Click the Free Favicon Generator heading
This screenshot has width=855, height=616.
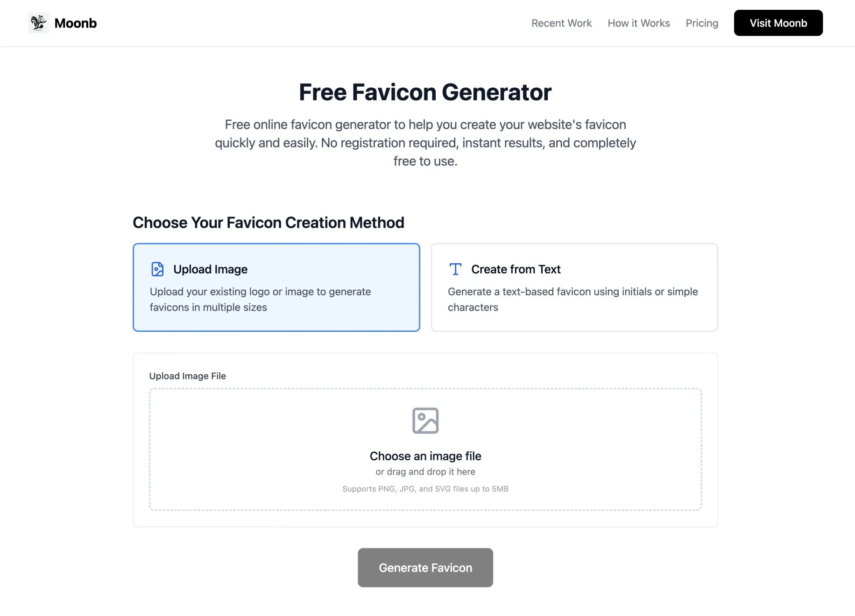pyautogui.click(x=425, y=92)
